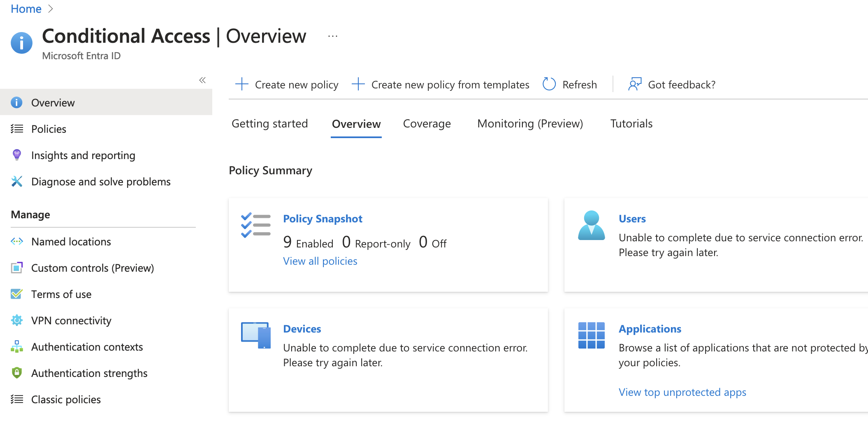
Task: Click Got feedback? button
Action: point(672,84)
